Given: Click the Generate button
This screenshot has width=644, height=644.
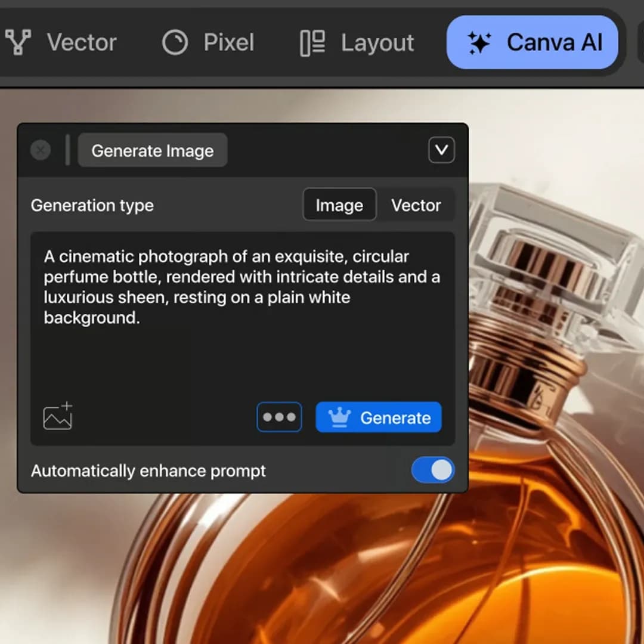Looking at the screenshot, I should click(x=379, y=417).
